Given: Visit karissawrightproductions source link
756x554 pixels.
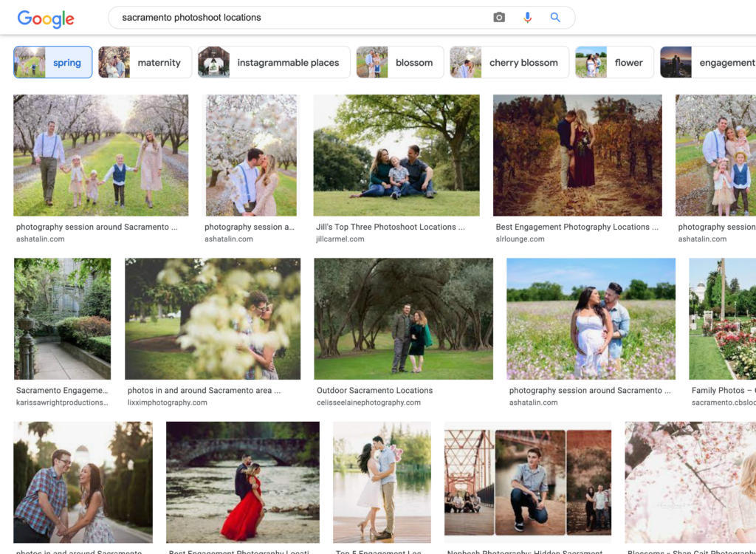Looking at the screenshot, I should coord(62,403).
